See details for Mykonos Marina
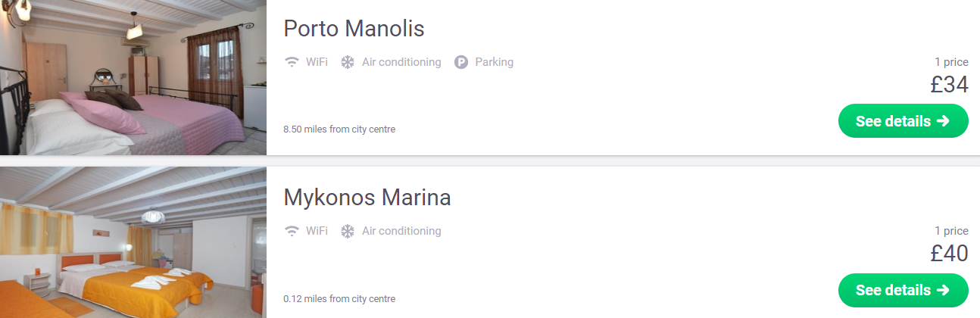 pyautogui.click(x=903, y=290)
